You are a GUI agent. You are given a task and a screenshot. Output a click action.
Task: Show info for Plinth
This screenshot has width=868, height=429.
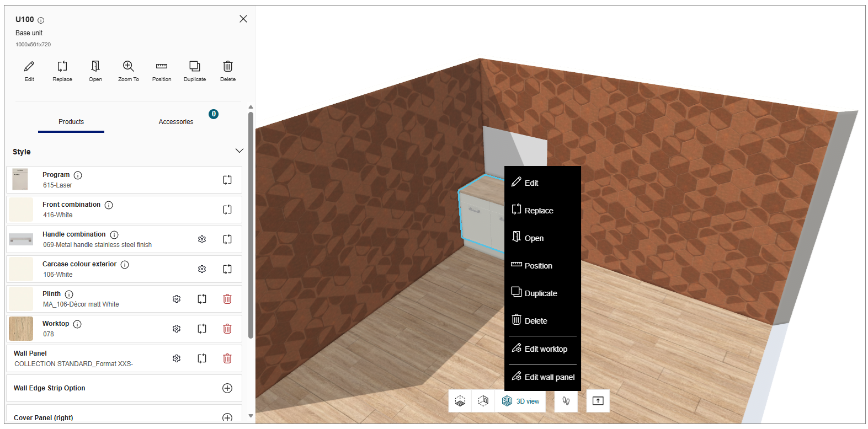click(69, 294)
